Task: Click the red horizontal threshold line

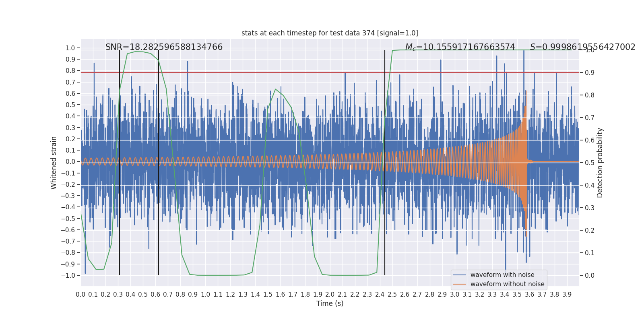Action: pyautogui.click(x=330, y=72)
